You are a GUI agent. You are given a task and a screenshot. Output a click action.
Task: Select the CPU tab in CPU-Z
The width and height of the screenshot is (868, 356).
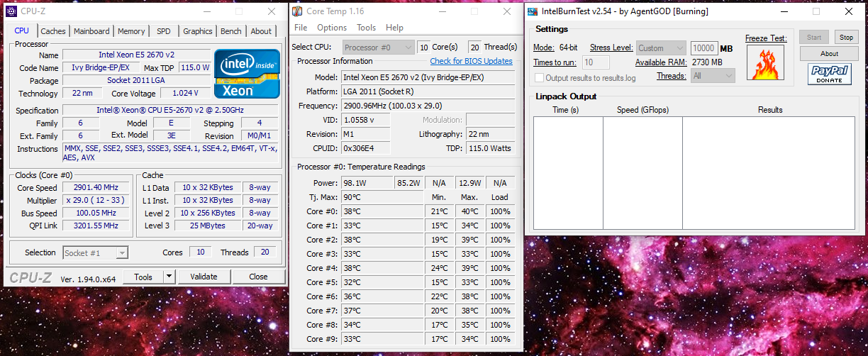(21, 30)
